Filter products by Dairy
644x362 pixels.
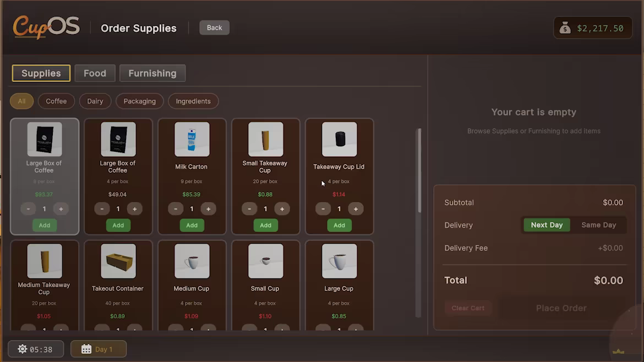(x=95, y=101)
